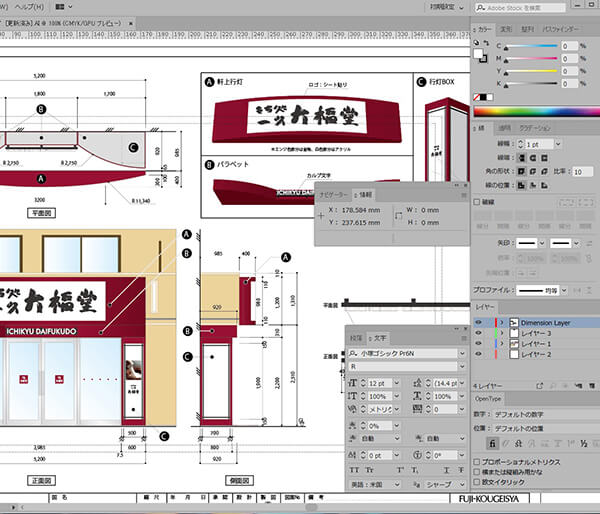Open the font family dropdown (小塚ゴシック Pr6N)
Viewport: 600px width, 514px height.
pyautogui.click(x=462, y=353)
